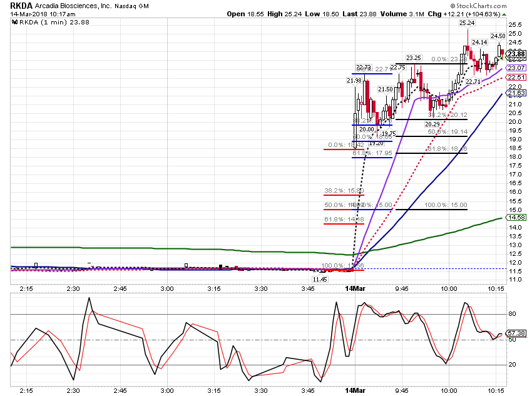Image resolution: width=532 pixels, height=396 pixels.
Task: Click the 61.8%: 17.95 Fibonacci label
Action: [372, 153]
